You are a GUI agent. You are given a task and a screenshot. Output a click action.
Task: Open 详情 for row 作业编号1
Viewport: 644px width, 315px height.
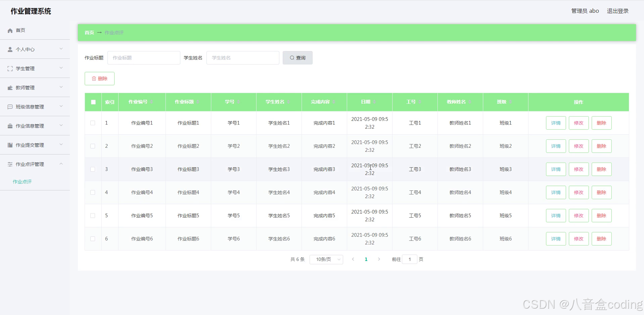click(x=556, y=123)
